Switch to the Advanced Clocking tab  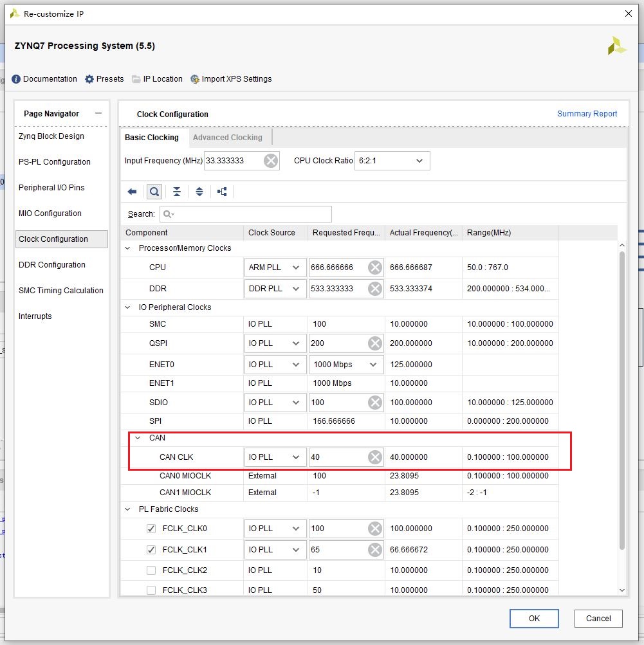pyautogui.click(x=228, y=138)
